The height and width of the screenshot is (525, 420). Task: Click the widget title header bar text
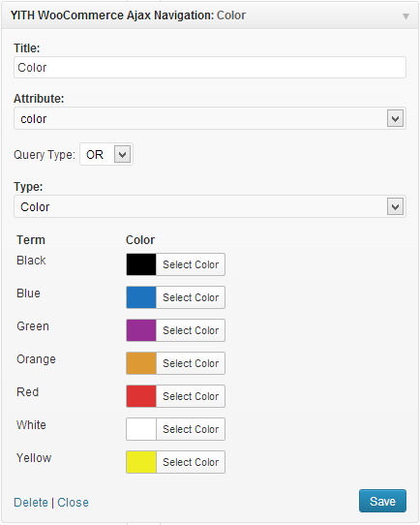tap(128, 15)
